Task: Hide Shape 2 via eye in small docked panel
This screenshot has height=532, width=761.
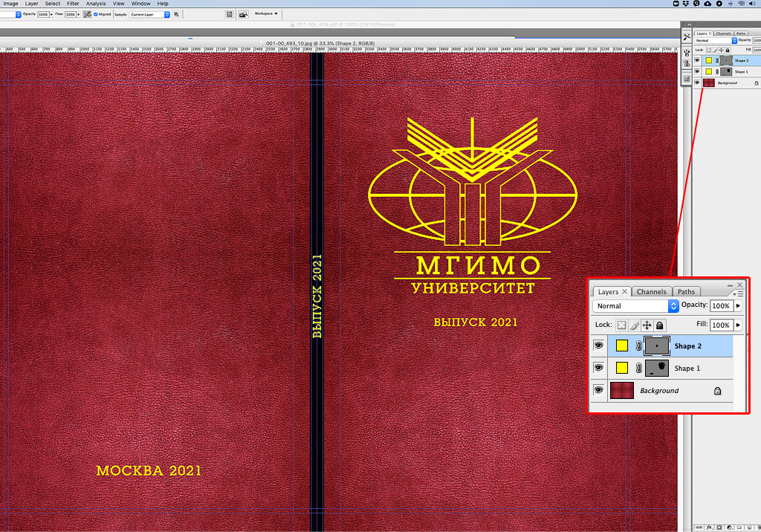Action: (x=697, y=61)
